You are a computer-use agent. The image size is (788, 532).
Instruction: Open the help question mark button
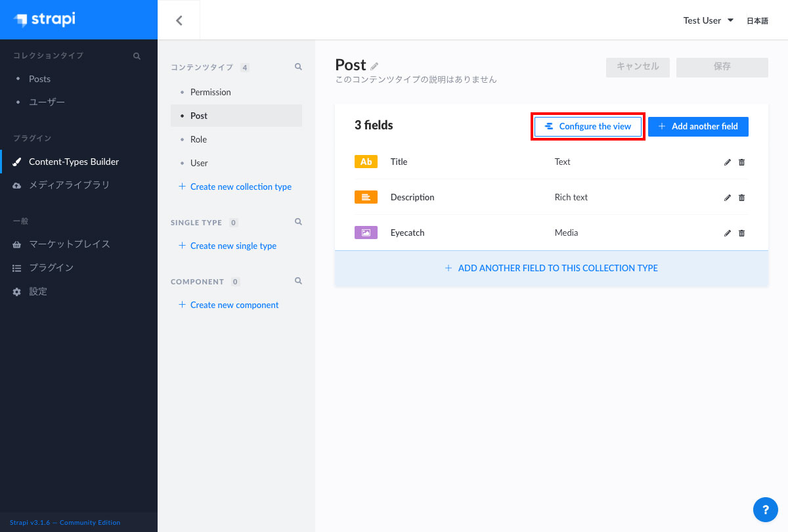pos(765,510)
